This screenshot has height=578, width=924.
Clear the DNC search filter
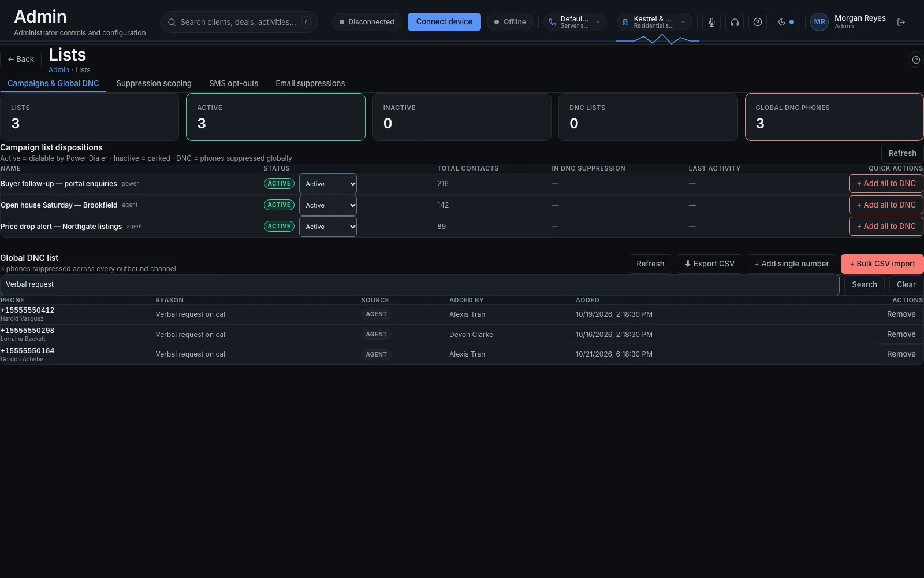(x=906, y=284)
